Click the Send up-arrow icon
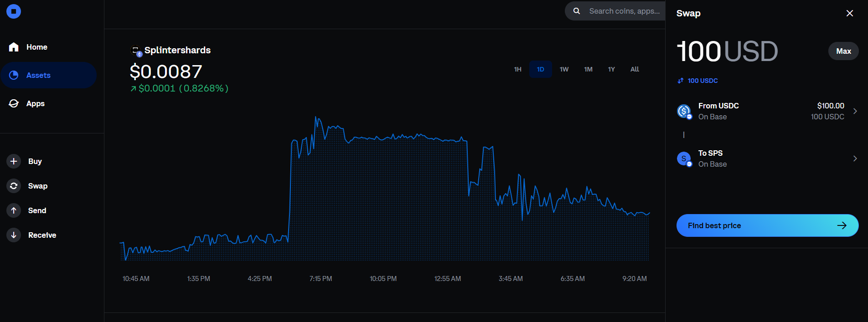 (x=14, y=210)
